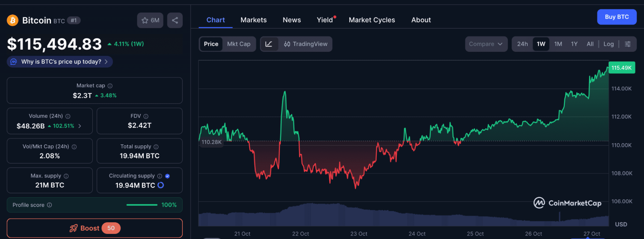Open chart settings sliders icon

(628, 44)
